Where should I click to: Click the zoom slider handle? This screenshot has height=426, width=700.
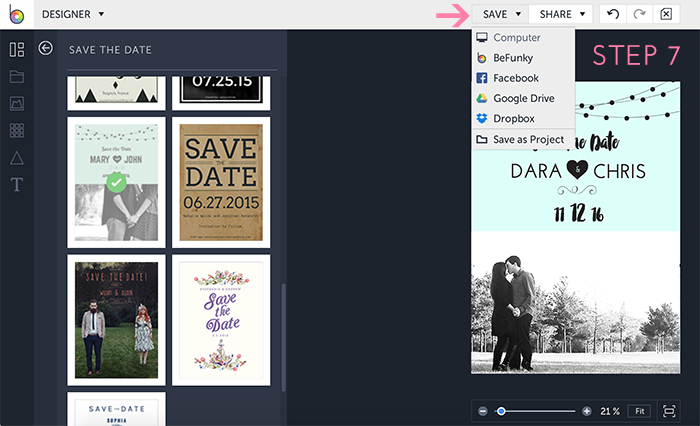point(501,411)
